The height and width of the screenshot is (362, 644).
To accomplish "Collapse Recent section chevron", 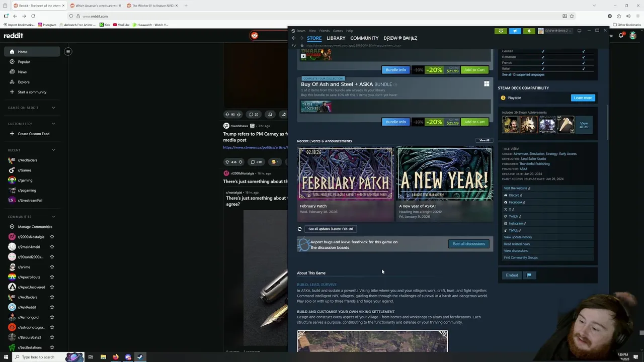I will [x=53, y=150].
